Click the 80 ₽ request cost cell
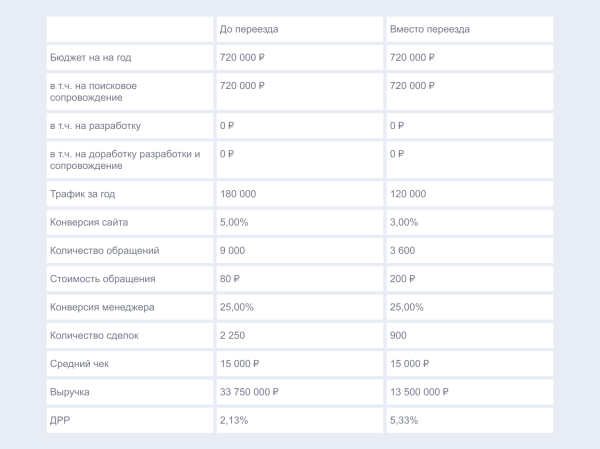This screenshot has height=449, width=600. (230, 278)
